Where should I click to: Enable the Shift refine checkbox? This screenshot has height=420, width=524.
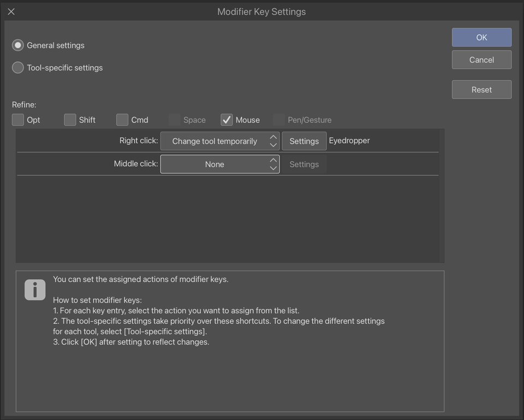(70, 120)
